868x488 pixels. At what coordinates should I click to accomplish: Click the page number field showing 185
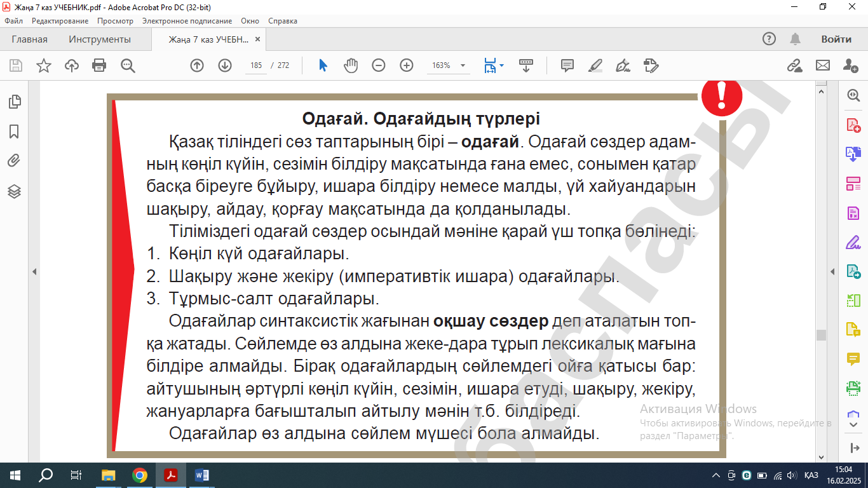[257, 65]
